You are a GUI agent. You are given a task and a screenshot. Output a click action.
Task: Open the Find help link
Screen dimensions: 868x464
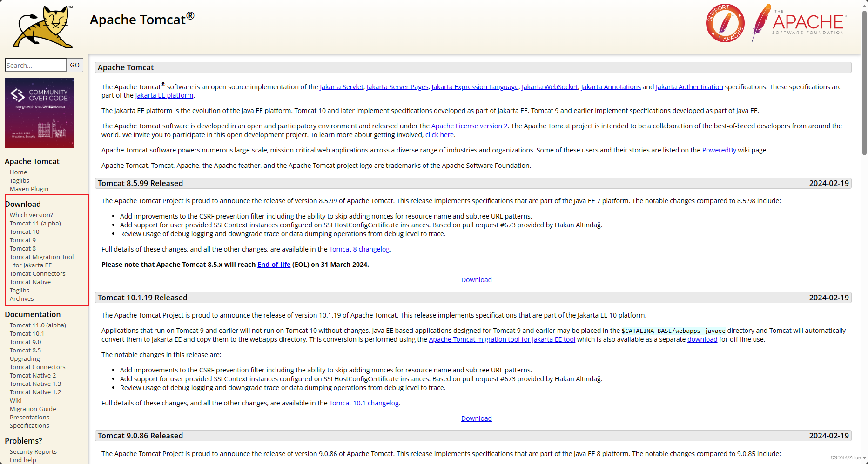click(x=23, y=460)
